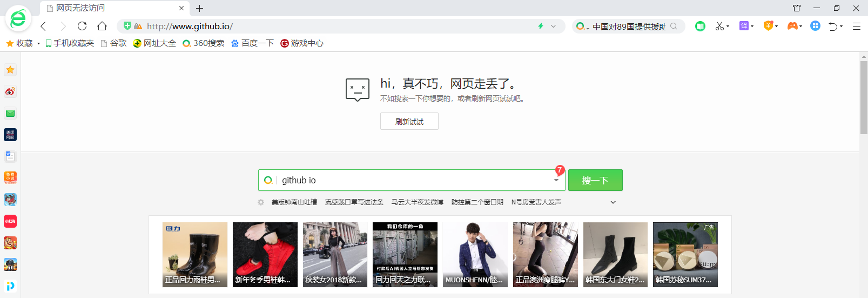Open the hot topic 流感戴口罩写进法条
The height and width of the screenshot is (298, 868).
pos(354,202)
